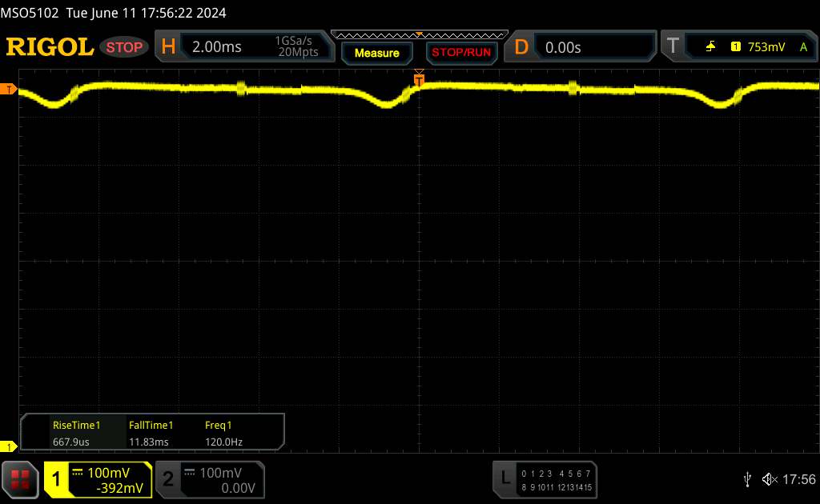Toggle the muted speaker icon
The image size is (820, 504).
click(770, 479)
